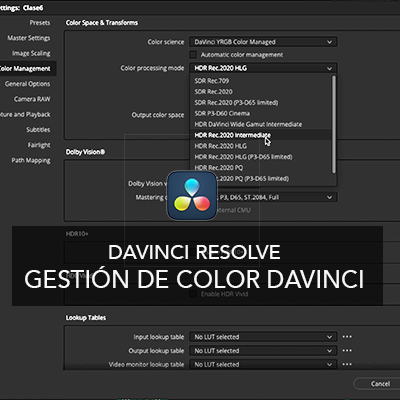Open the Output lookup table dropdown
Screen dimensions: 400x400
click(x=263, y=350)
